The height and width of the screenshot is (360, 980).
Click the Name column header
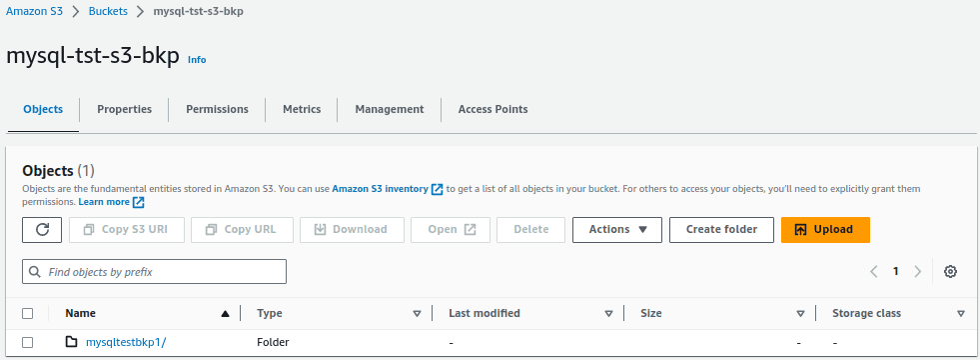[x=81, y=314]
